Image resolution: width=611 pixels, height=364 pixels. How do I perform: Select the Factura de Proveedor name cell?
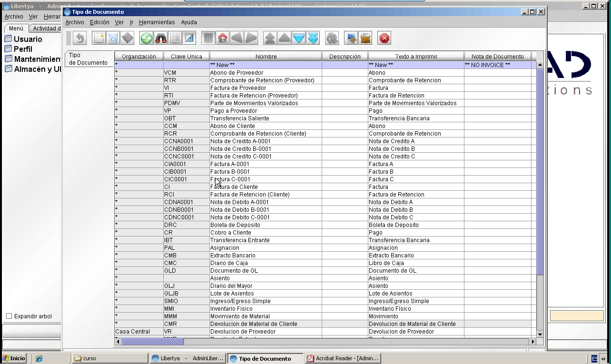[x=266, y=88]
